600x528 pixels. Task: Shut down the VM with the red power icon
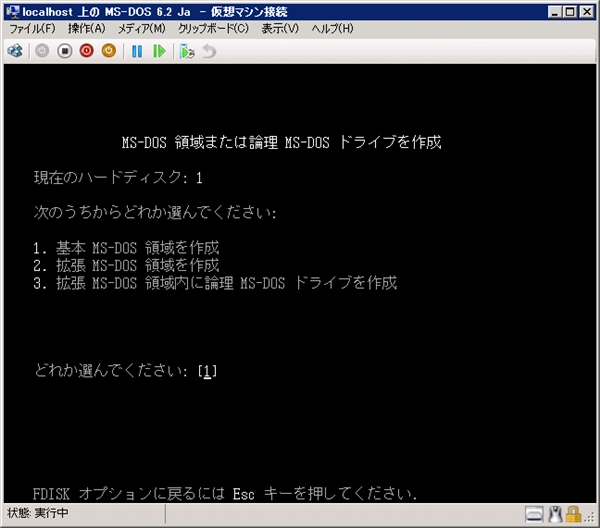pos(87,51)
